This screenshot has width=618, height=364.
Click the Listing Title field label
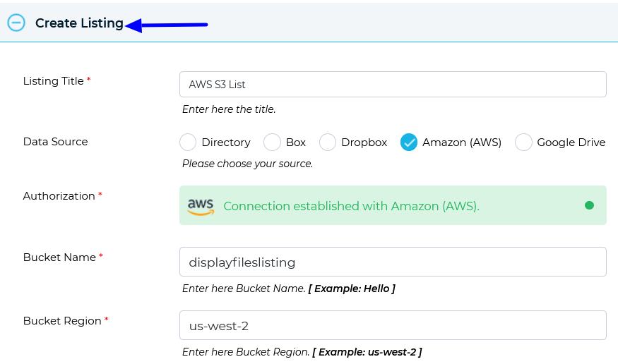click(x=53, y=81)
